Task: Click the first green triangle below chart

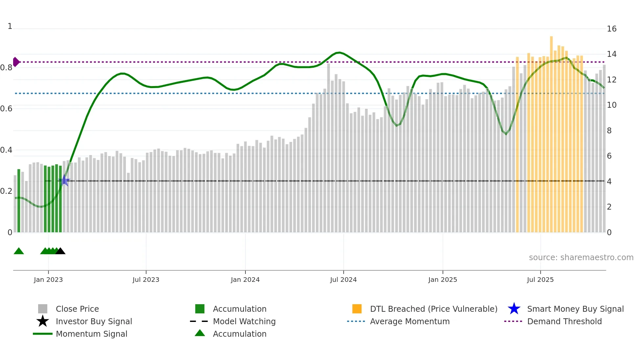Action: tap(19, 251)
